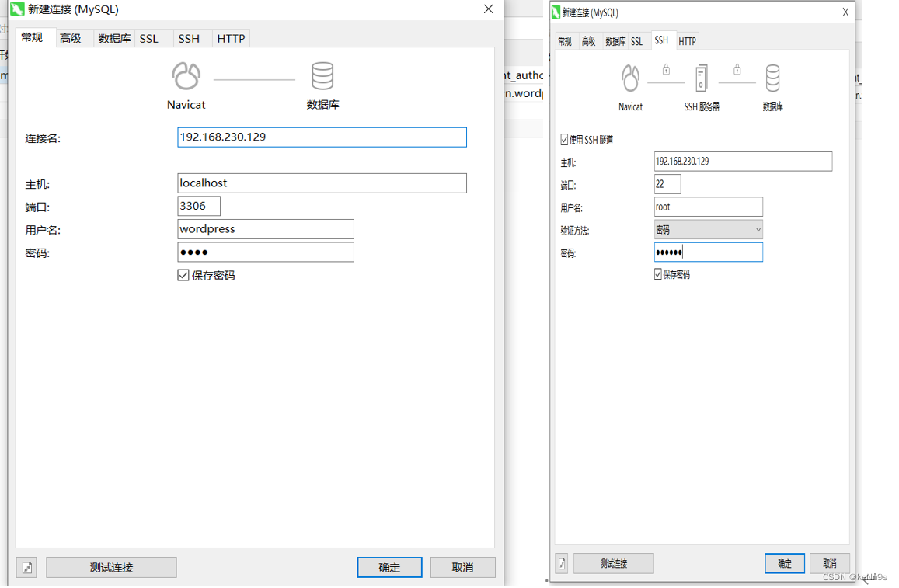Open 数据库 tab in right dialog

pyautogui.click(x=615, y=41)
